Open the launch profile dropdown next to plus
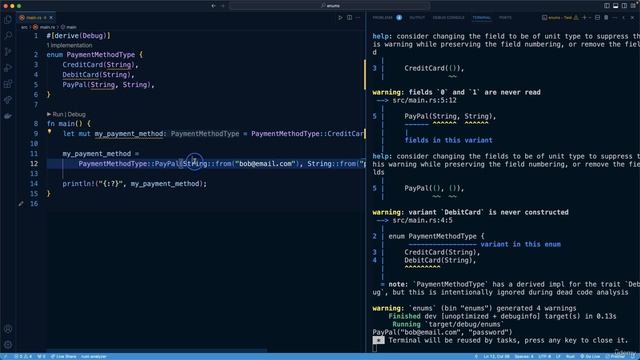Screen dimensions: 640x360 pos(590,18)
